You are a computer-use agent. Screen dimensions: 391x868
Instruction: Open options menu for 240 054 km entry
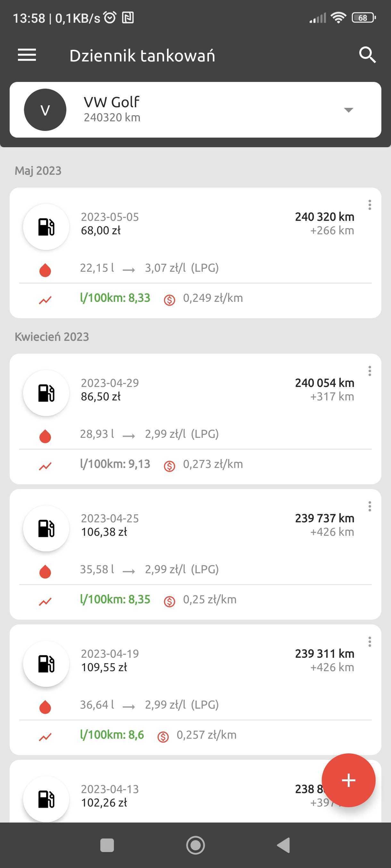click(370, 371)
